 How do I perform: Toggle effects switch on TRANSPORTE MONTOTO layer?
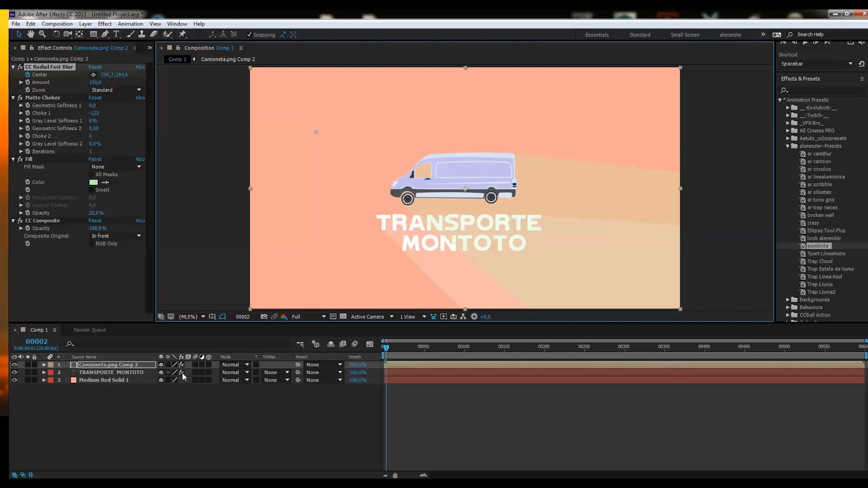181,373
